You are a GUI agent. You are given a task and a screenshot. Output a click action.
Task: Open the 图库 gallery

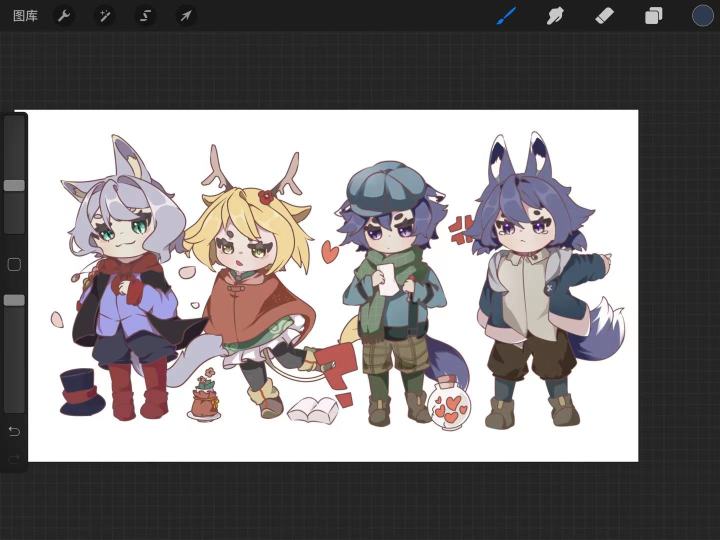click(x=25, y=16)
